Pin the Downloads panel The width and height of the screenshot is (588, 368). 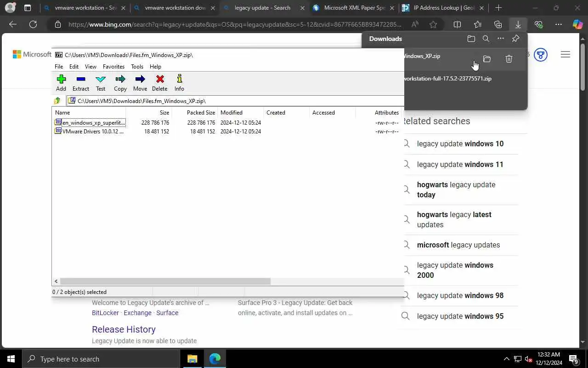515,39
